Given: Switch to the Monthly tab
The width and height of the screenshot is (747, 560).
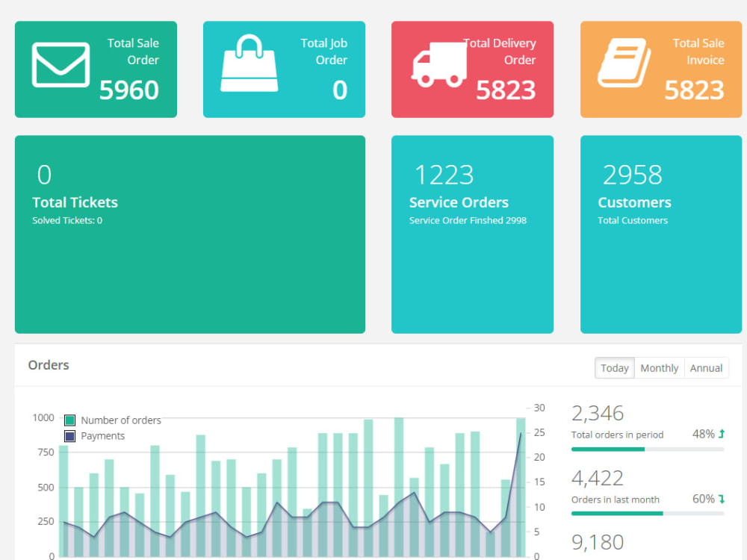Looking at the screenshot, I should (x=660, y=368).
